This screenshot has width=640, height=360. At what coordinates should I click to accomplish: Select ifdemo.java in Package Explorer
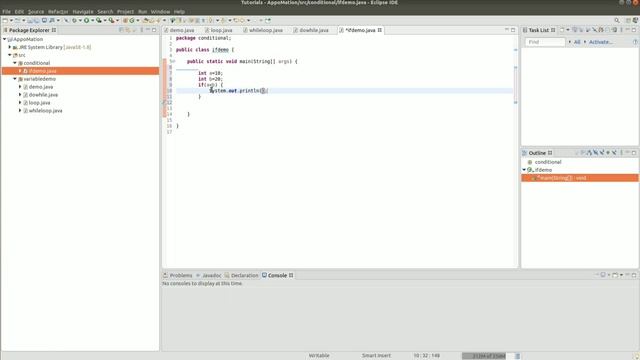pyautogui.click(x=80, y=71)
